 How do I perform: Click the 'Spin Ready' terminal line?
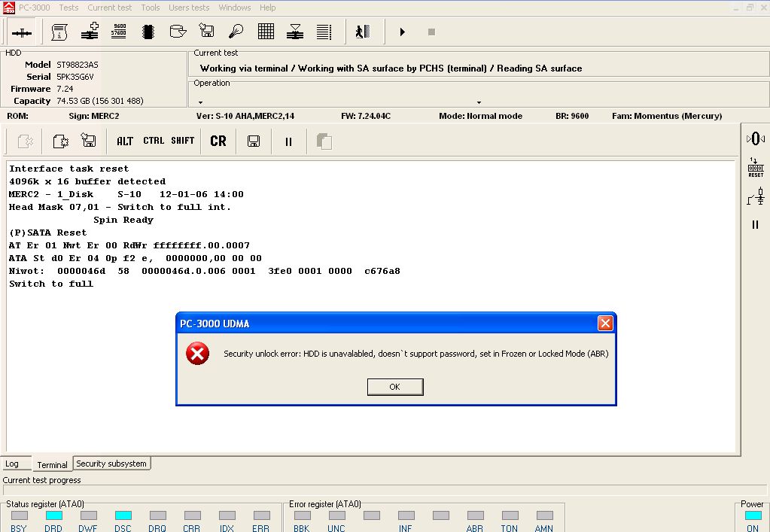tap(123, 220)
